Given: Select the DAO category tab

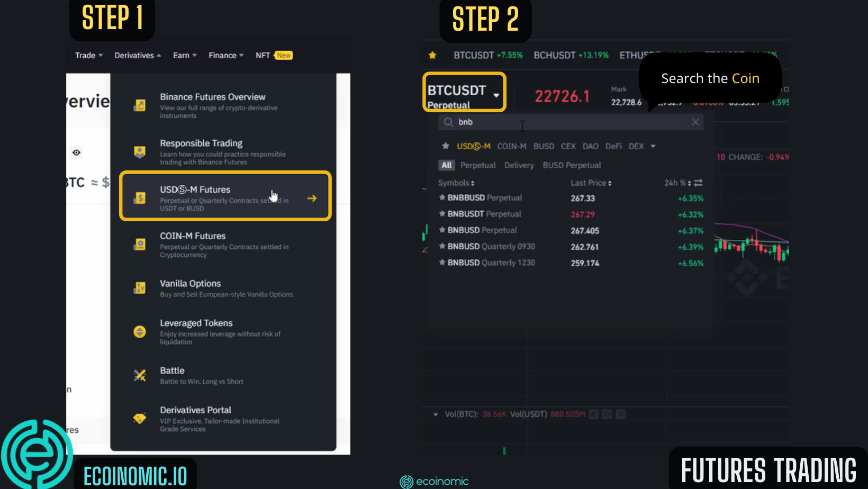Looking at the screenshot, I should (591, 147).
